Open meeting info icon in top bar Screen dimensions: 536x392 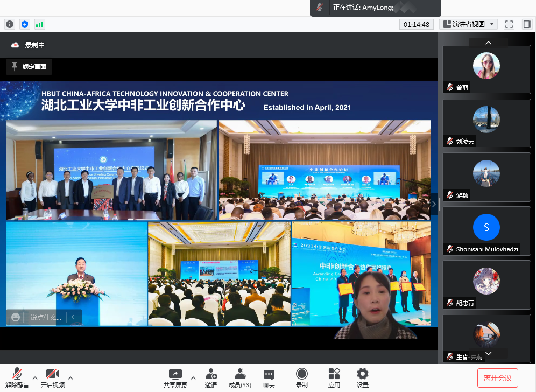(x=10, y=24)
